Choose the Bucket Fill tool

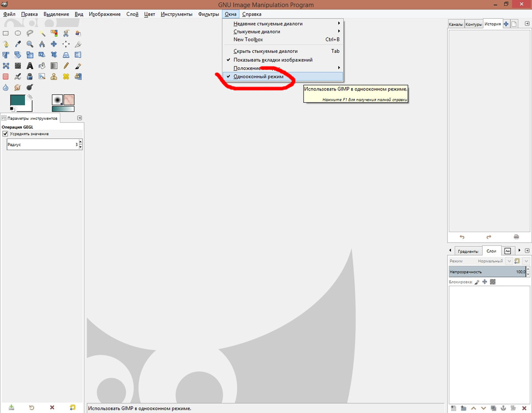(42, 66)
